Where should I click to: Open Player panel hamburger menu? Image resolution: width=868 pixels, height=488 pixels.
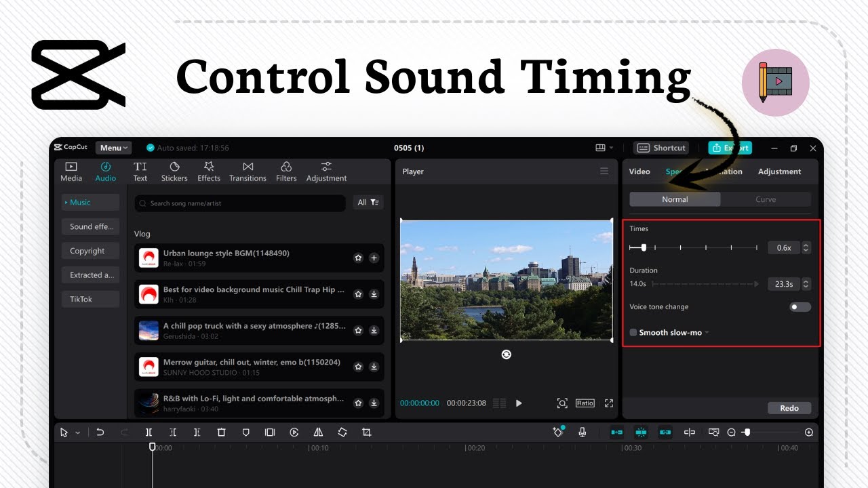pyautogui.click(x=604, y=171)
